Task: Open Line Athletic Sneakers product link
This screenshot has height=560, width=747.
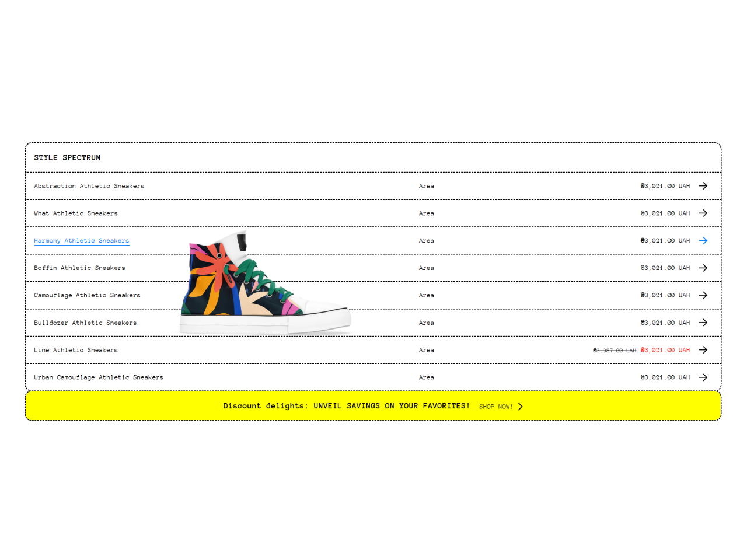Action: click(x=76, y=350)
